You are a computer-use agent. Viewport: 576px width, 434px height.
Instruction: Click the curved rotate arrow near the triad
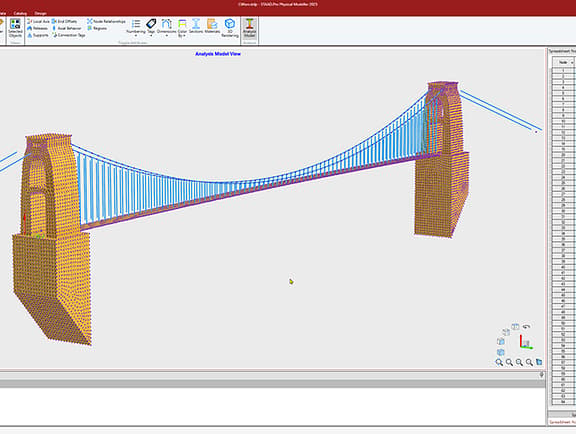pos(526,327)
